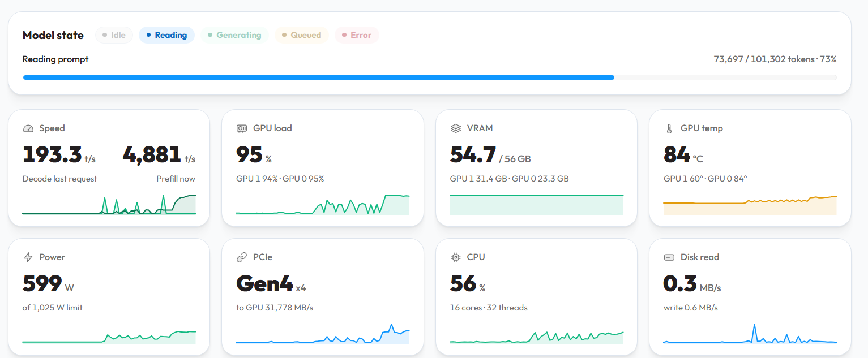Click the VRAM usage chart
This screenshot has width=868, height=358.
[537, 205]
